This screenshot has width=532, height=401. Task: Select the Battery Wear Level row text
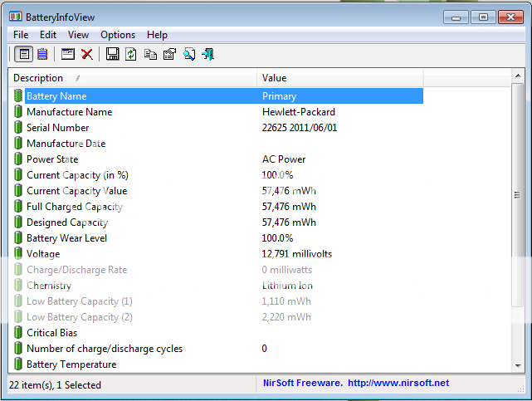coord(66,238)
